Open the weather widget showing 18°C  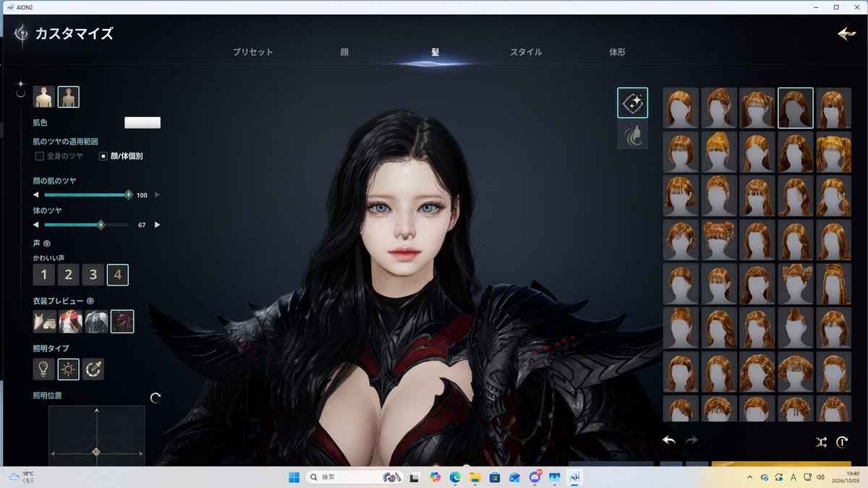pyautogui.click(x=22, y=477)
